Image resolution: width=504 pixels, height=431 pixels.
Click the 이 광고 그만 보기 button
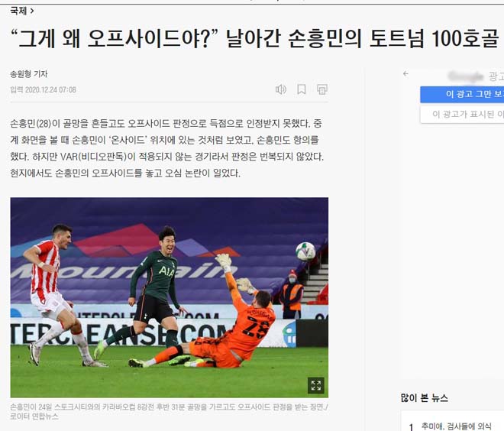[x=462, y=94]
